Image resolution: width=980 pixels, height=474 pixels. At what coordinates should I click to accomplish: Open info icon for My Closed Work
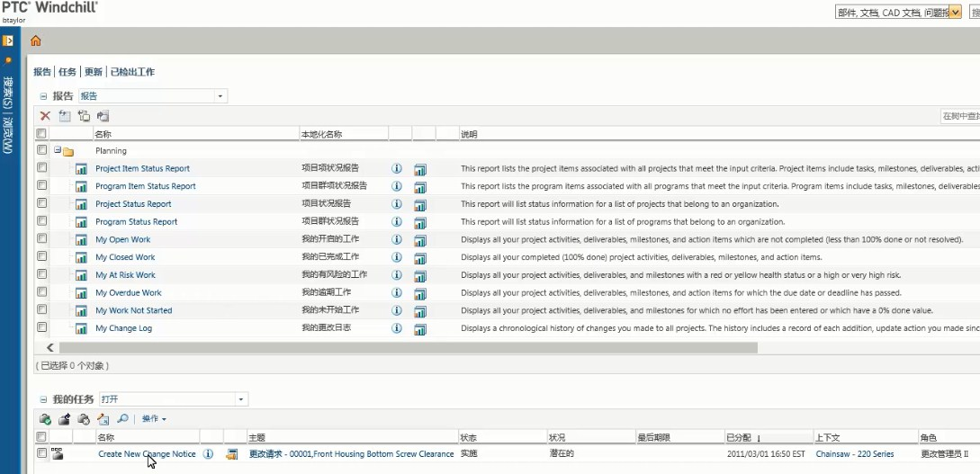[x=396, y=257]
